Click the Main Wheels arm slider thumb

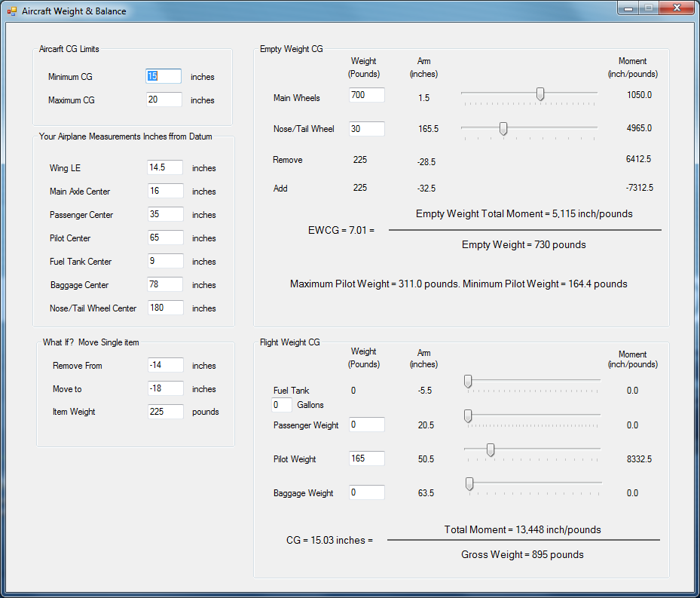(540, 94)
